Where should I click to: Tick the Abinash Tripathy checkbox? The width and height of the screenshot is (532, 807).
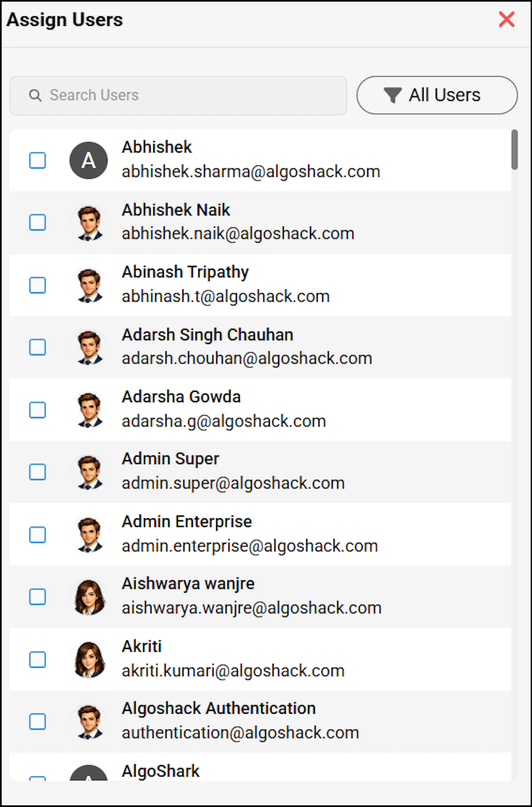tap(37, 285)
